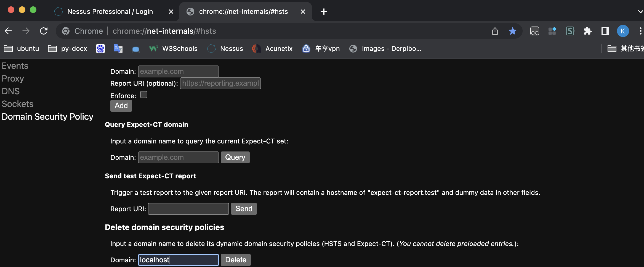Click the S extension icon in toolbar
The height and width of the screenshot is (267, 644).
pyautogui.click(x=570, y=31)
